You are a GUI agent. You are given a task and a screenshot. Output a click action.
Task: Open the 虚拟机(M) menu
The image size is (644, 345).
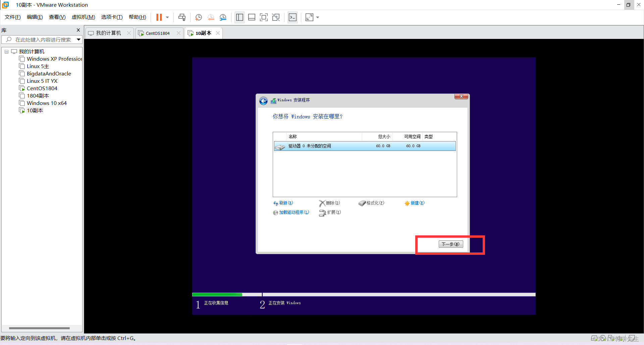[x=83, y=17]
